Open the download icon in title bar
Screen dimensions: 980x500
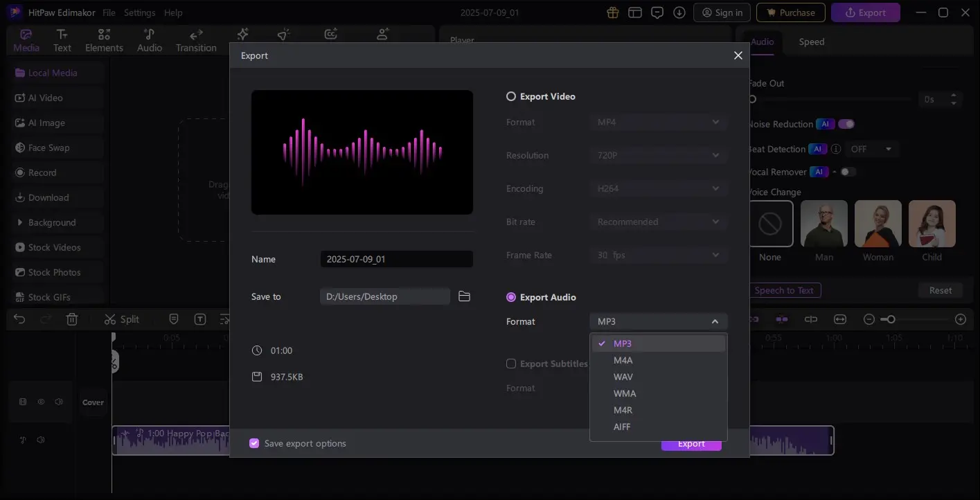coord(679,12)
